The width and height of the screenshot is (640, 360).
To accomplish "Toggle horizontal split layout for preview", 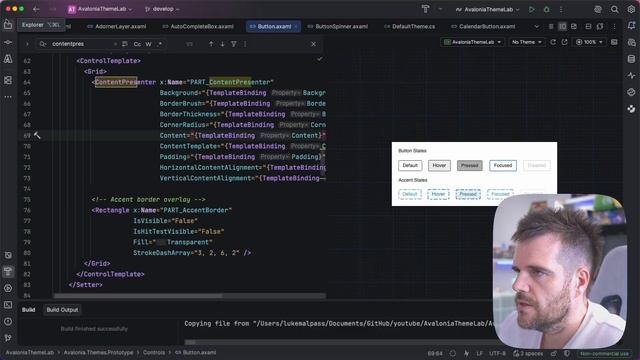I will point(588,27).
